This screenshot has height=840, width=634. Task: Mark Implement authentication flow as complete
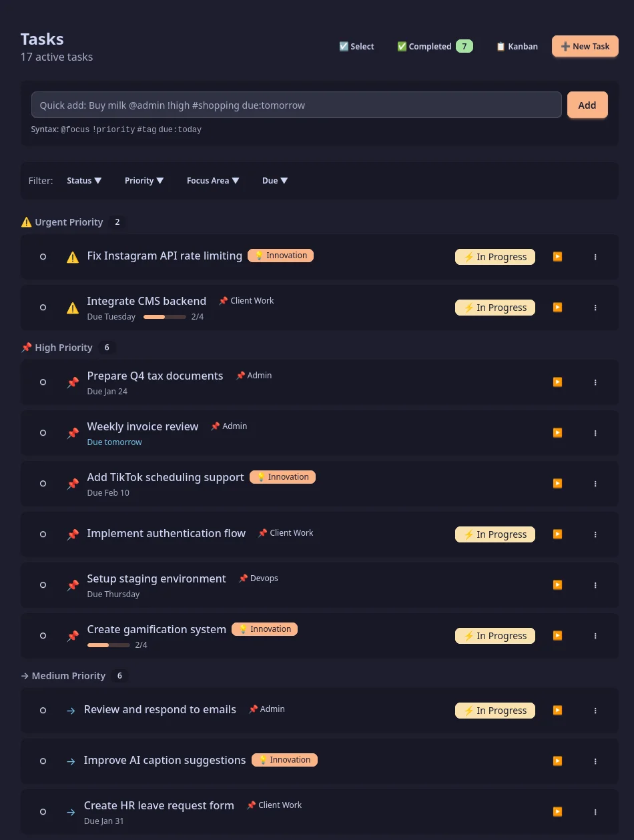coord(43,534)
